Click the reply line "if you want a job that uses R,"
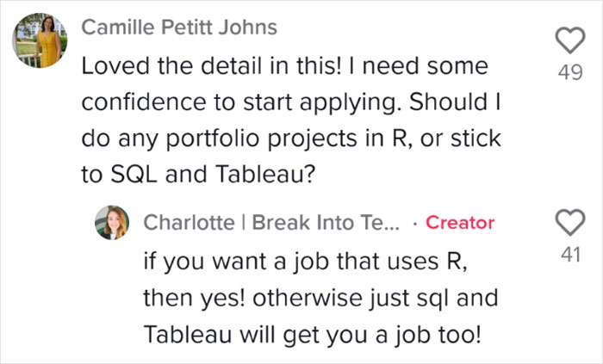603x364 pixels. (306, 262)
